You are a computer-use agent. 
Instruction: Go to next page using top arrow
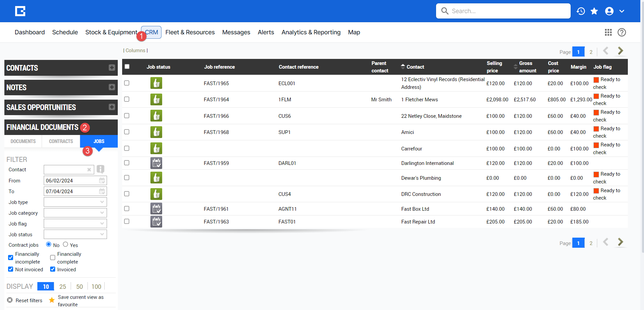[x=620, y=51]
